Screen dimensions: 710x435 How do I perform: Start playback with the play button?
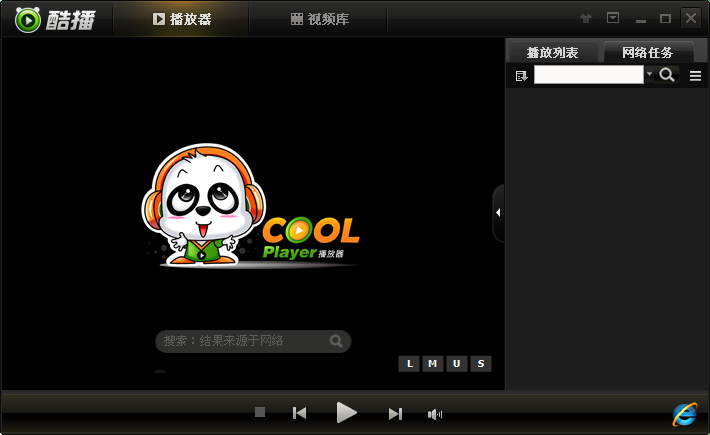click(346, 413)
